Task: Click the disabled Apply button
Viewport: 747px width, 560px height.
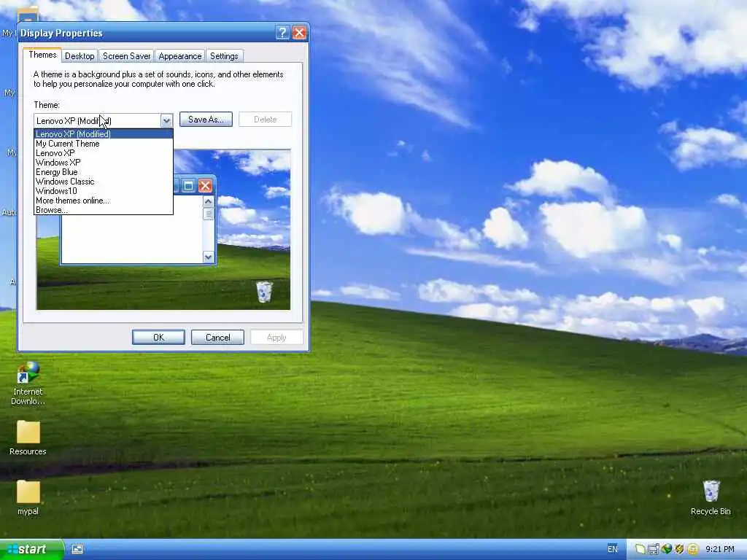Action: pos(276,337)
